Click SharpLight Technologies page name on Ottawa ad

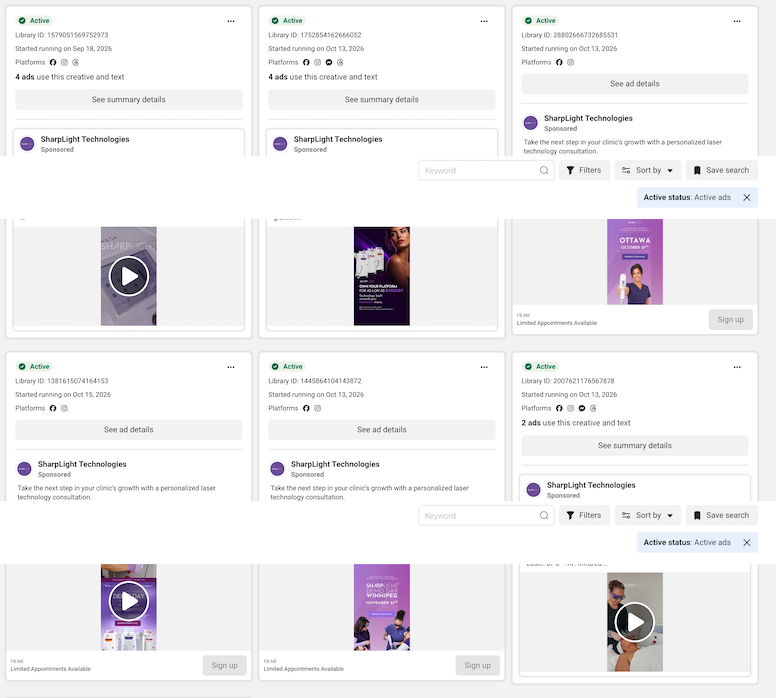tap(588, 118)
